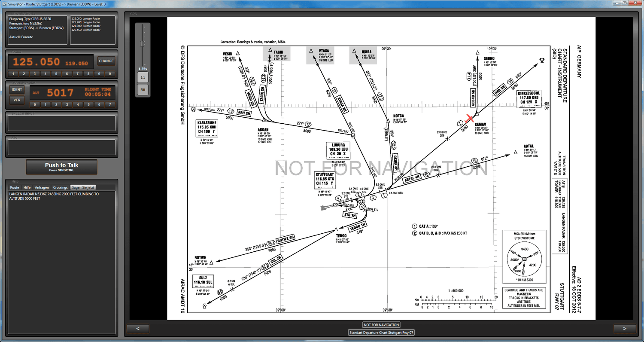Select the Crossings tab
644x342 pixels.
coord(60,188)
